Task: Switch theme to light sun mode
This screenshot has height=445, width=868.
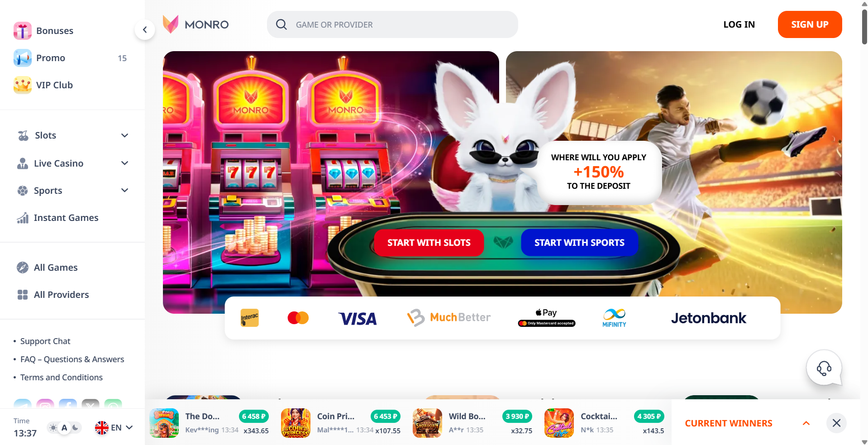Action: click(x=53, y=427)
